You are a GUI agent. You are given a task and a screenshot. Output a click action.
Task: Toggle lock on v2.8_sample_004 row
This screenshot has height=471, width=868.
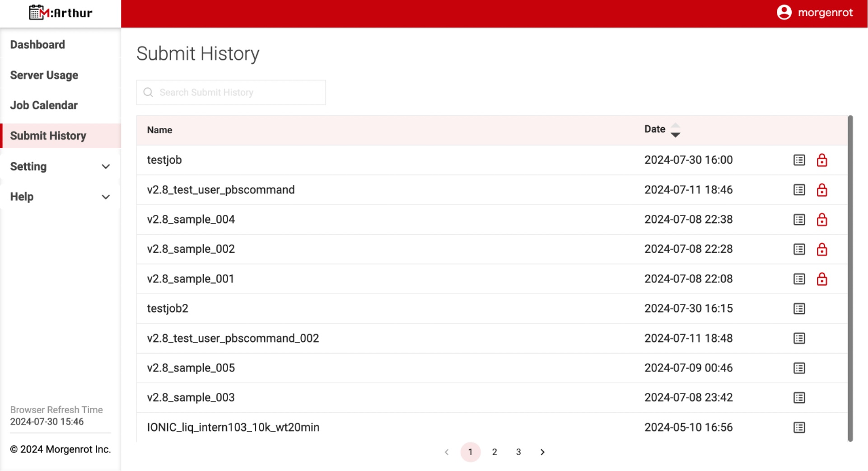click(x=821, y=220)
